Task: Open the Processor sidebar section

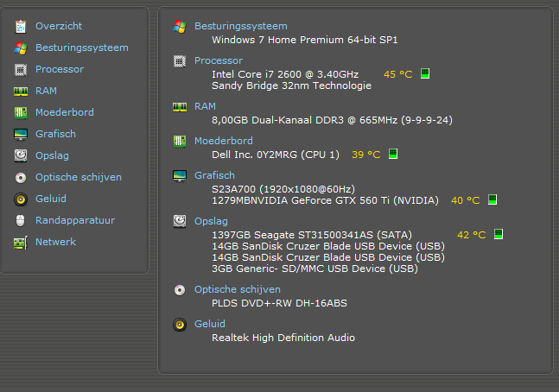Action: [x=60, y=69]
